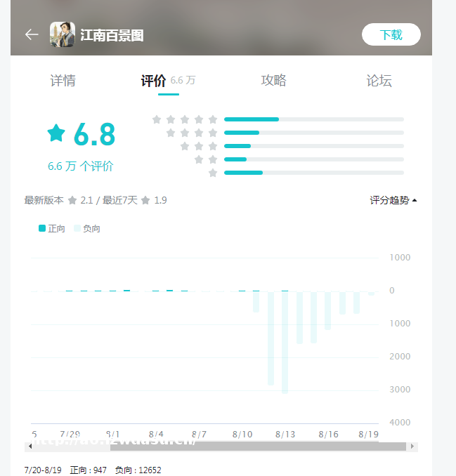This screenshot has height=476, width=456.
Task: Click the large teal rating star icon
Action: tap(56, 133)
